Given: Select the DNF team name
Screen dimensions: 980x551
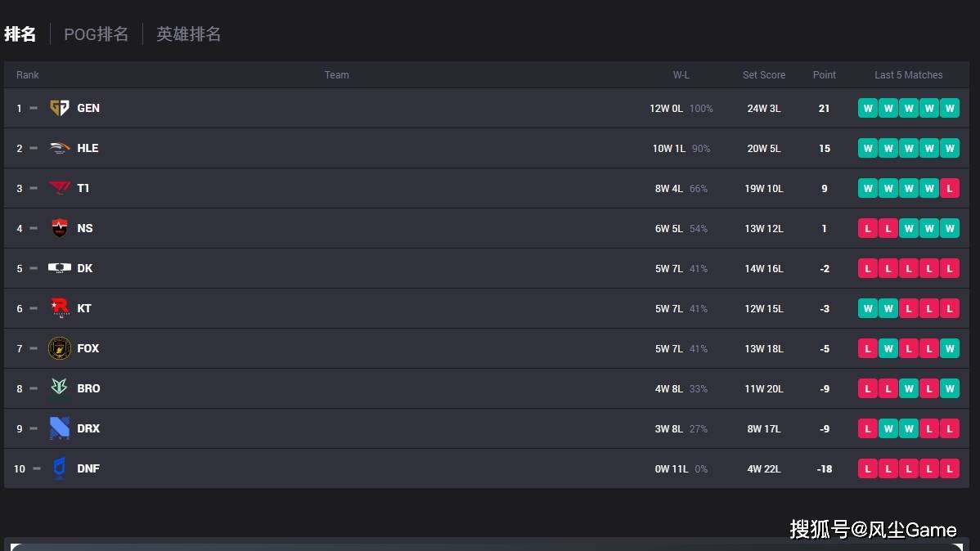Looking at the screenshot, I should click(88, 468).
